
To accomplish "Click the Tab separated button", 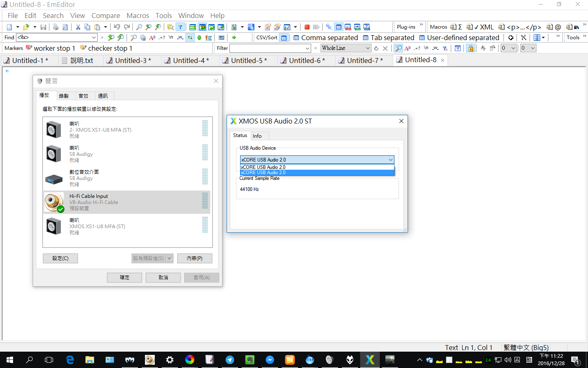I will 388,38.
